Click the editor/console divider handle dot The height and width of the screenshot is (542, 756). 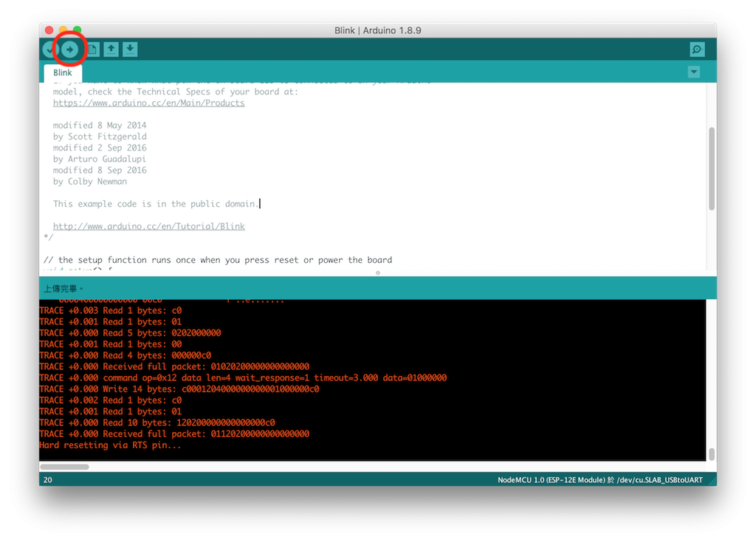pyautogui.click(x=378, y=273)
